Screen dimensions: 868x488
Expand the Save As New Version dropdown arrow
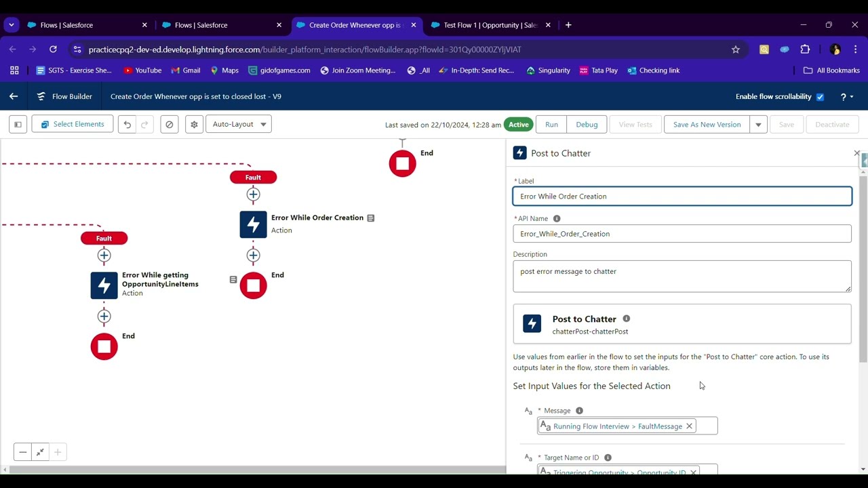point(758,125)
